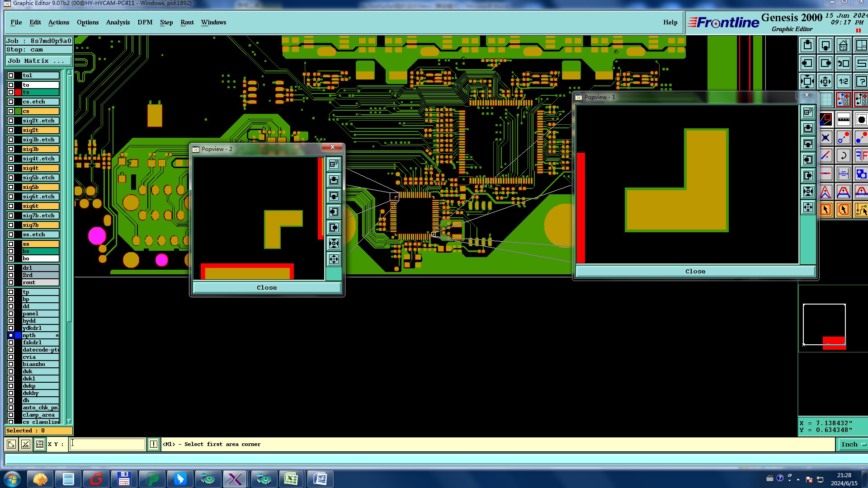The width and height of the screenshot is (868, 488).
Task: Click the Home view icon
Action: tap(843, 46)
